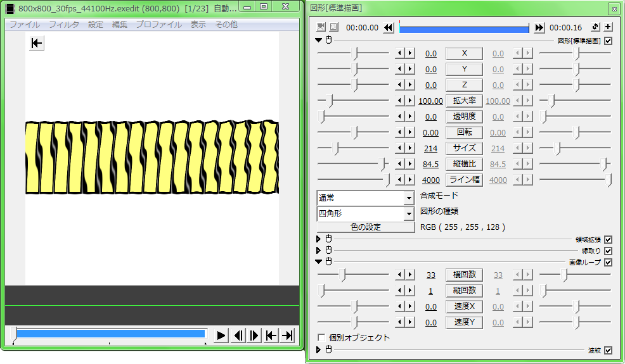Image resolution: width=625 pixels, height=364 pixels.
Task: Click mouse icon in 画像ループ row
Action: (x=328, y=261)
